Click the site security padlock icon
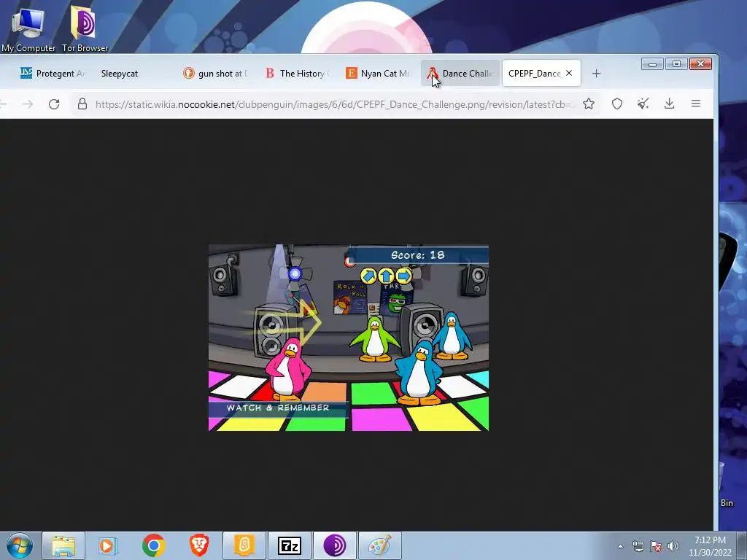Screen dimensions: 747x560 (82, 104)
